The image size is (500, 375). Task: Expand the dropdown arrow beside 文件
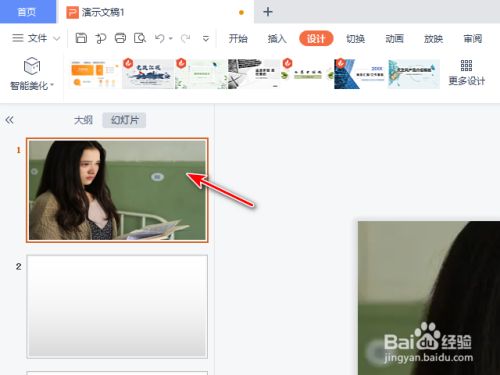[x=57, y=39]
